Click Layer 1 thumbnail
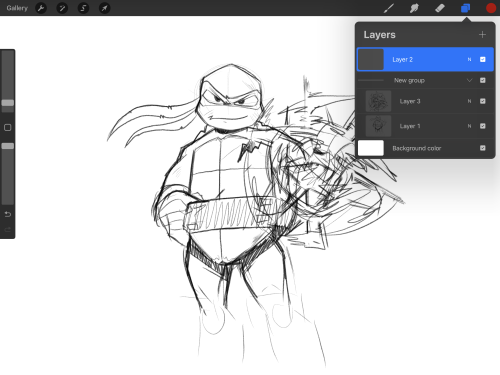 pos(378,126)
